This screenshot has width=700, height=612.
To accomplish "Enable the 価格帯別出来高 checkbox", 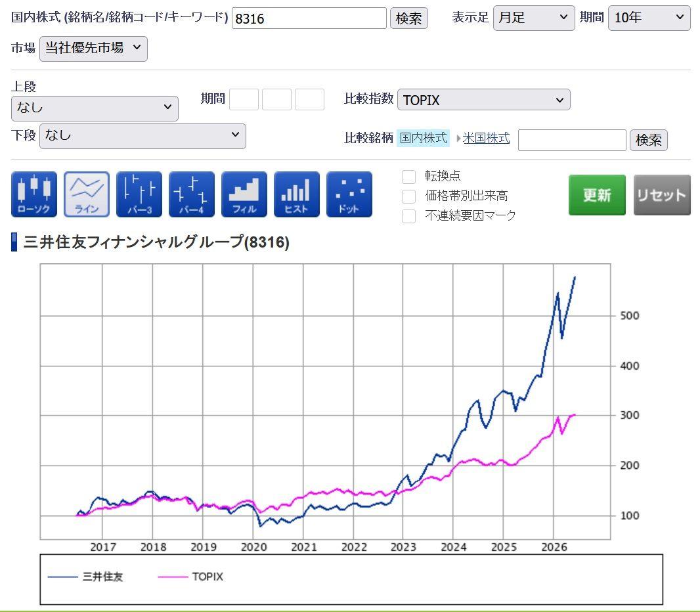I will click(x=408, y=196).
